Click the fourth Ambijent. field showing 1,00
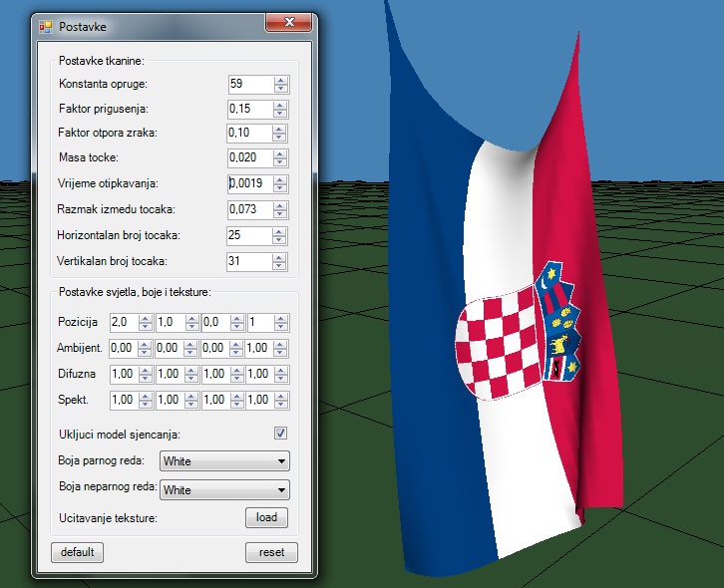The image size is (724, 588). click(x=259, y=349)
